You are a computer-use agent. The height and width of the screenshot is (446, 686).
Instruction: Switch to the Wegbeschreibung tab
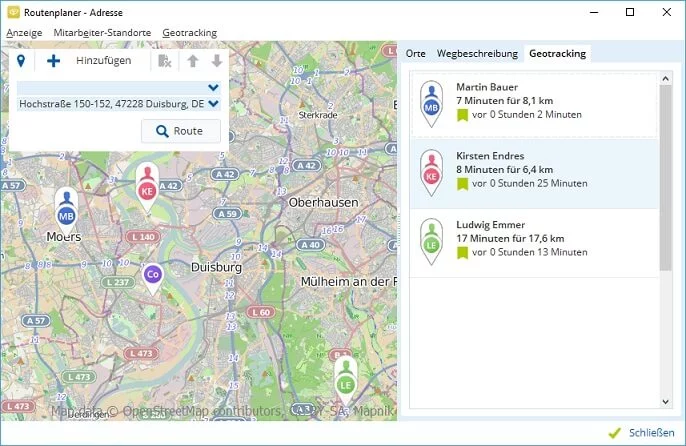477,54
